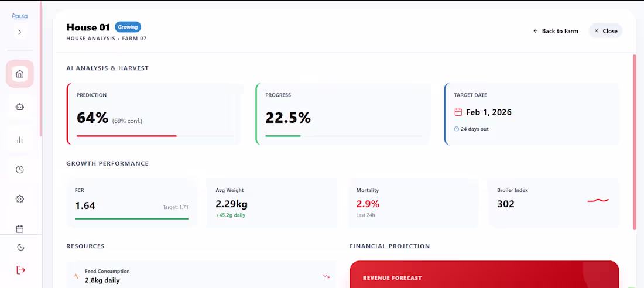Click the 64% prediction value
This screenshot has height=288, width=644.
click(x=93, y=118)
